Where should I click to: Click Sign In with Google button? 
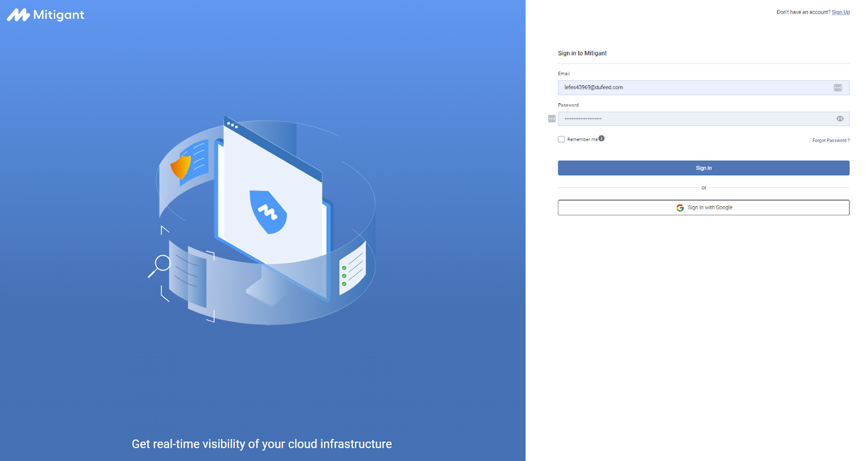(x=703, y=207)
